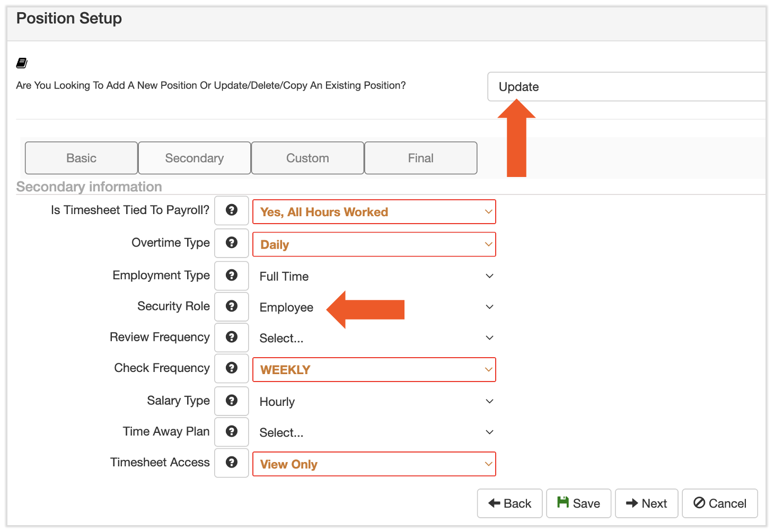The height and width of the screenshot is (532, 774).
Task: Click the Check Frequency question mark icon
Action: click(x=232, y=368)
